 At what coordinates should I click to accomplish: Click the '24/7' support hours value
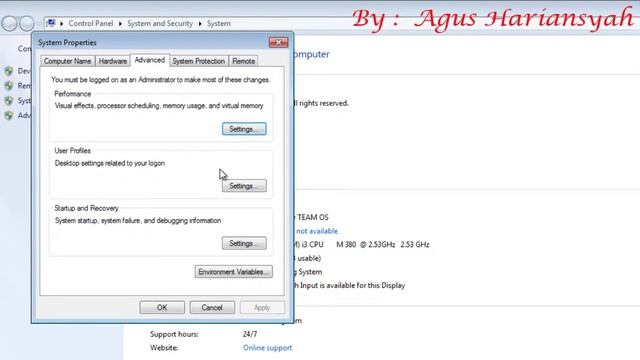coord(250,334)
